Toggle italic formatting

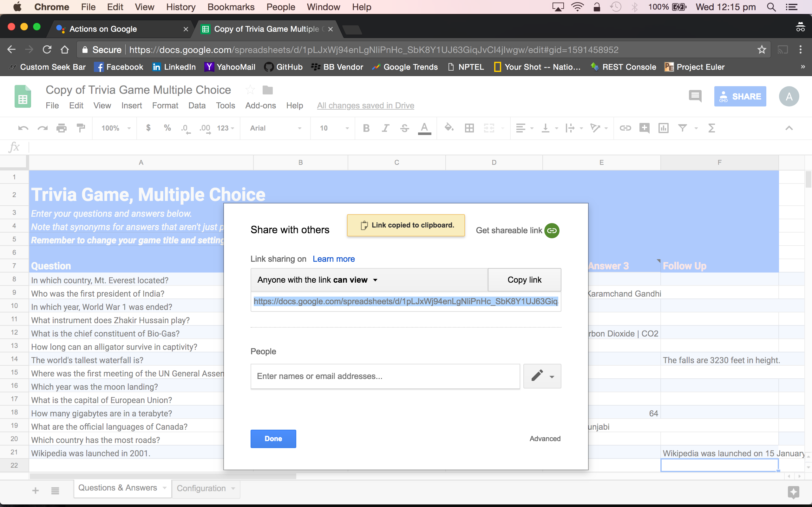click(385, 128)
